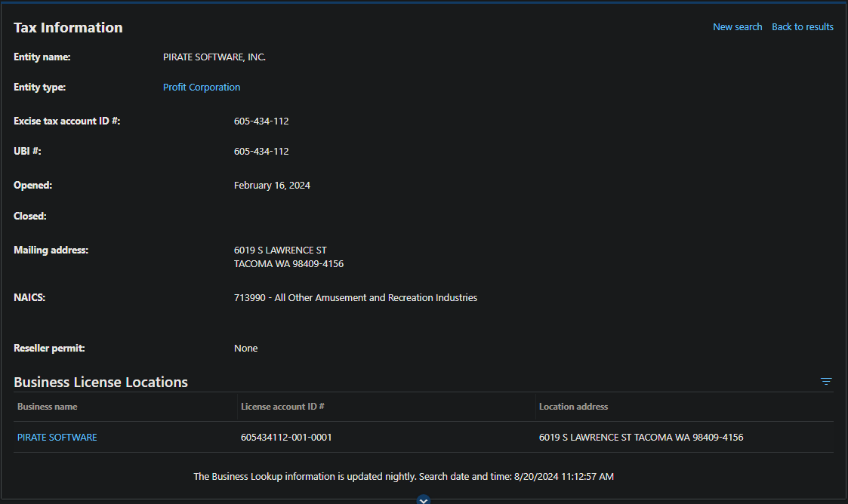The image size is (848, 504).
Task: Select the Tax Information heading
Action: (68, 28)
